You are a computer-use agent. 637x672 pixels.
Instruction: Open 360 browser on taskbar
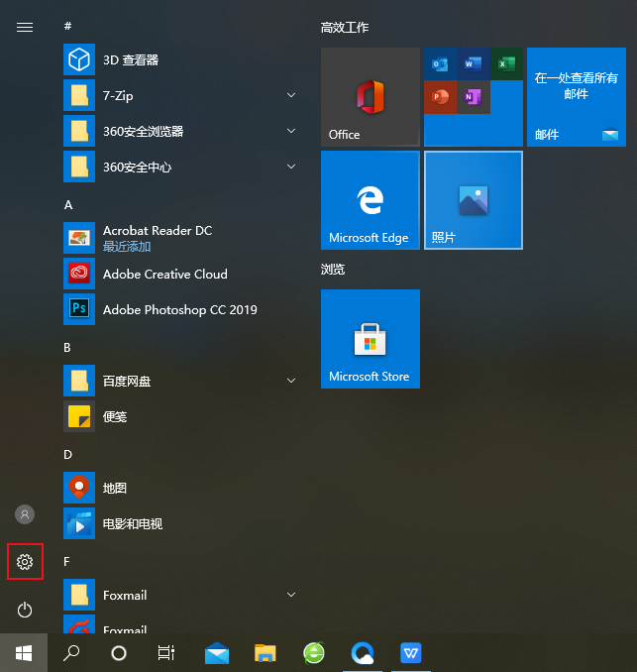[314, 653]
